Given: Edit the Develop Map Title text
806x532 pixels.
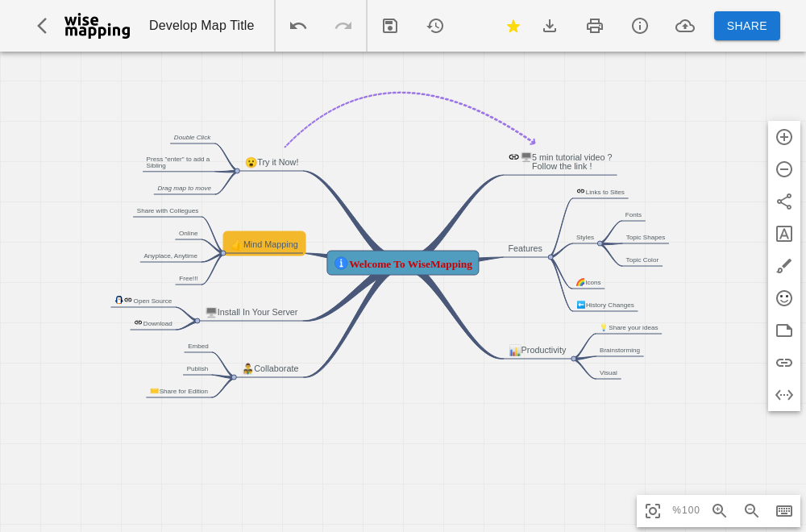Looking at the screenshot, I should (x=201, y=26).
